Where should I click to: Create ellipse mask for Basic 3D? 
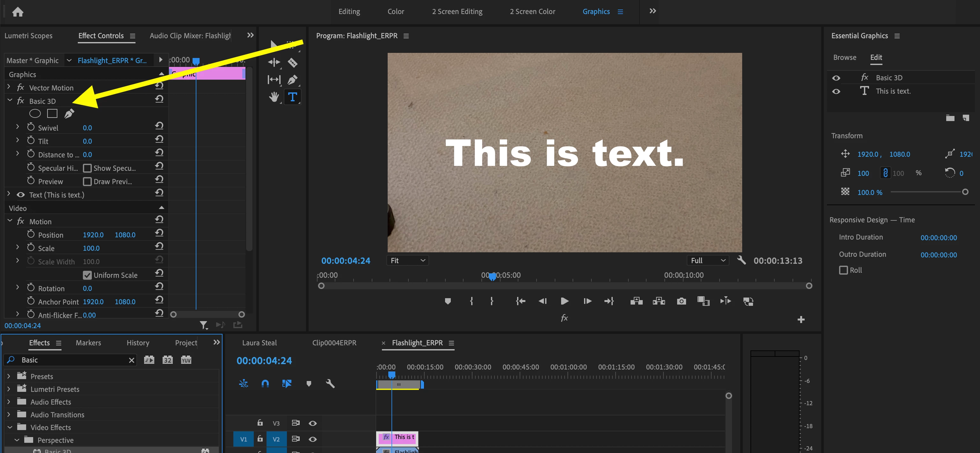(35, 113)
